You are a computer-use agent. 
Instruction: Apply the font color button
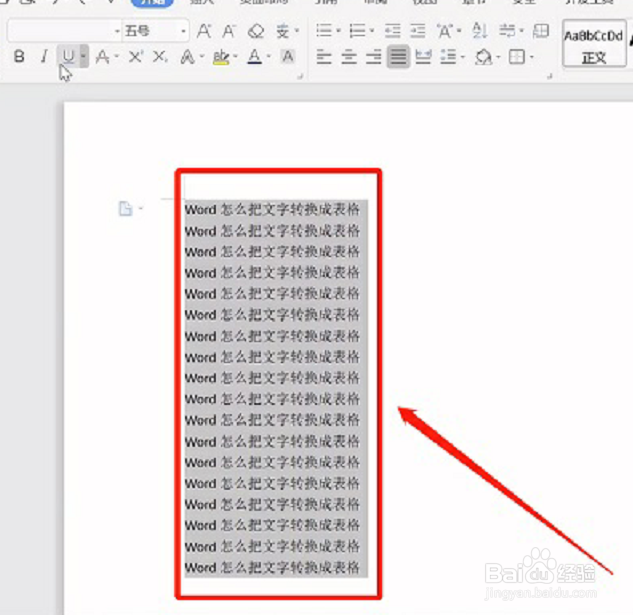click(254, 57)
